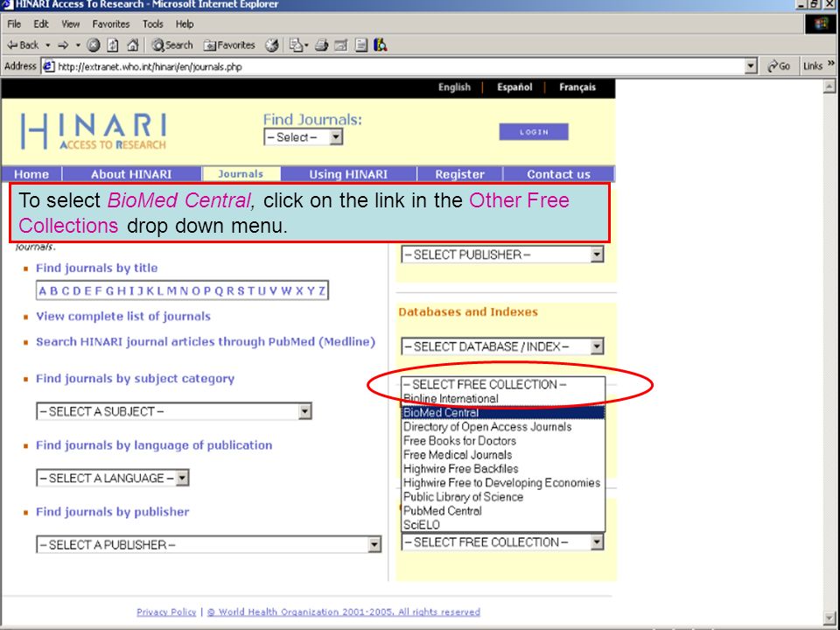Print the page with Print icon
Viewport: 840px width, 630px height.
[321, 45]
